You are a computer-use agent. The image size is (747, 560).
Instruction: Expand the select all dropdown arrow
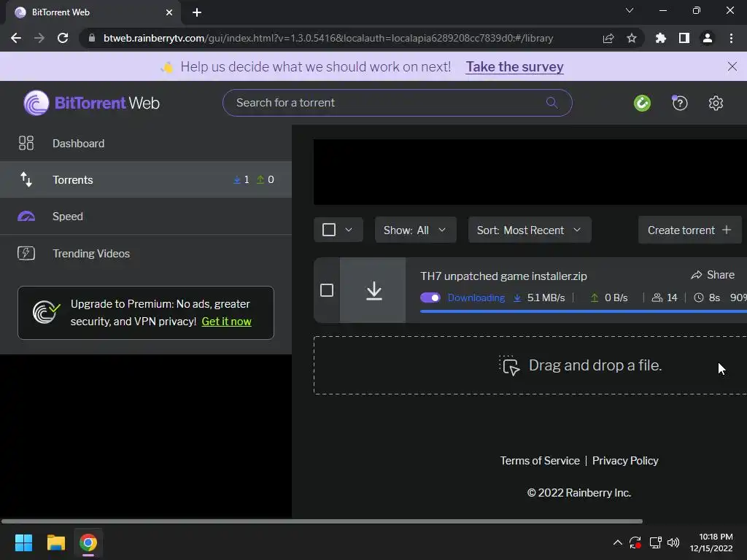[x=349, y=230]
